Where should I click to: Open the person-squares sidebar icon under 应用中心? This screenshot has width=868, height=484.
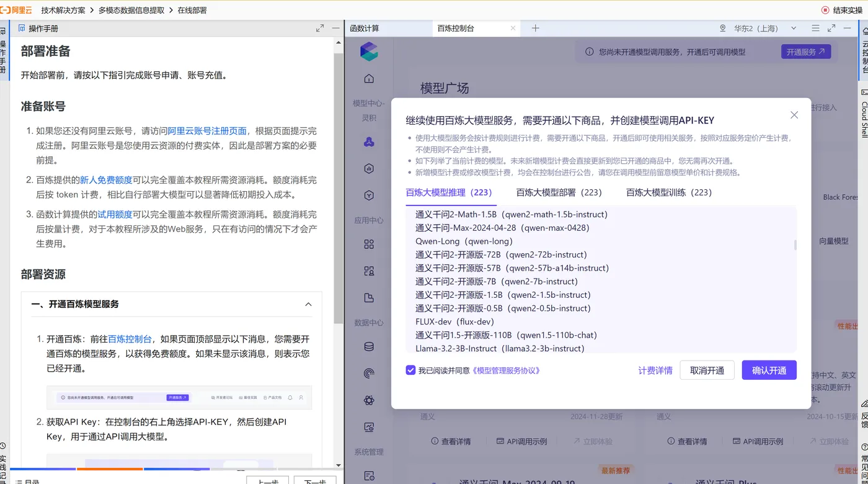point(369,271)
